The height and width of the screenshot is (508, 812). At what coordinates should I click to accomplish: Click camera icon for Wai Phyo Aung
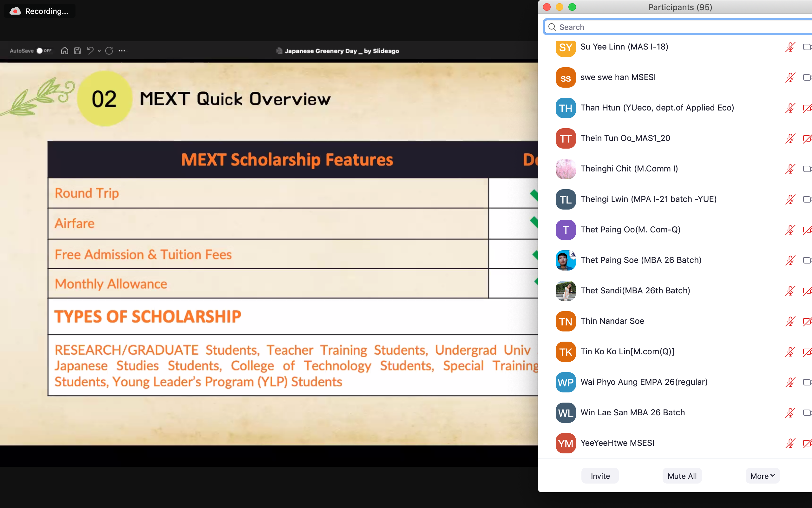[x=807, y=382]
